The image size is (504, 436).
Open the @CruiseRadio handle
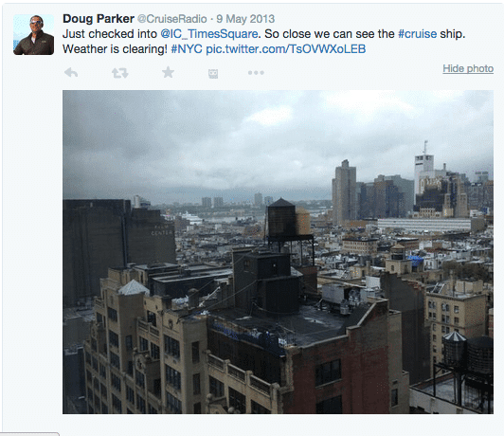172,19
